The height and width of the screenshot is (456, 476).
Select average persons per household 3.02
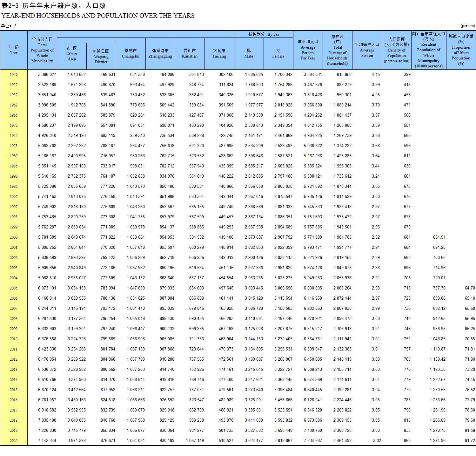tap(377, 440)
